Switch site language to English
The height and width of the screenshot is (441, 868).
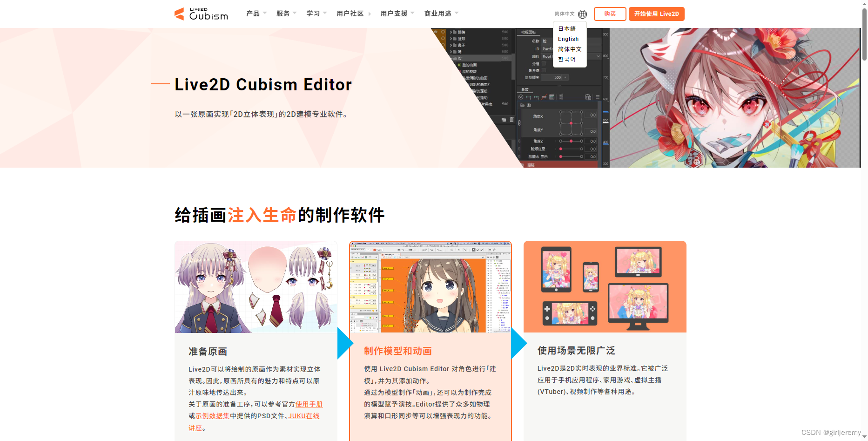pyautogui.click(x=568, y=39)
